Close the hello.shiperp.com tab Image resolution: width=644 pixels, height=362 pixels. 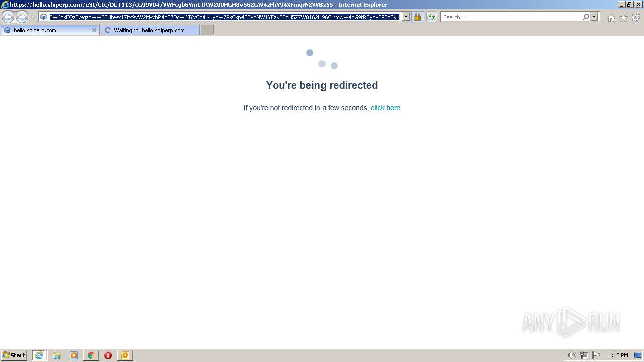94,30
